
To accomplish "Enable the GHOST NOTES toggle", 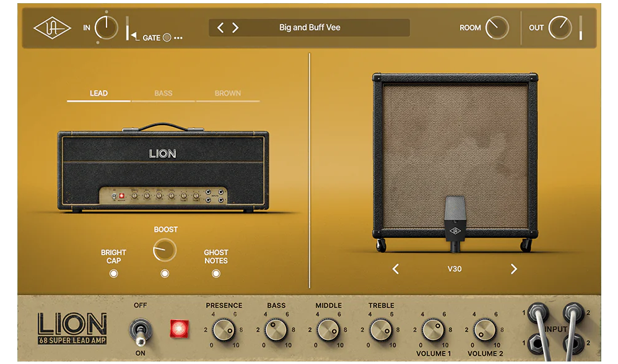I will point(216,274).
